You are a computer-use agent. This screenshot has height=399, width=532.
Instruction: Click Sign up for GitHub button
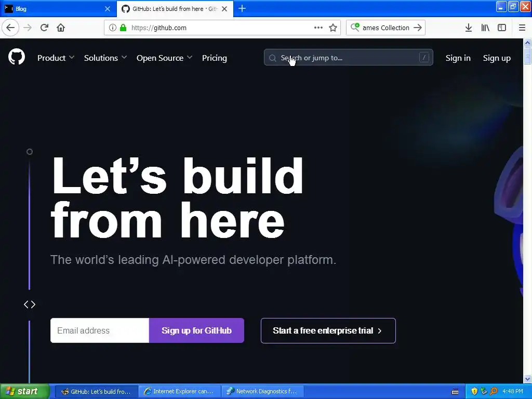pyautogui.click(x=196, y=330)
